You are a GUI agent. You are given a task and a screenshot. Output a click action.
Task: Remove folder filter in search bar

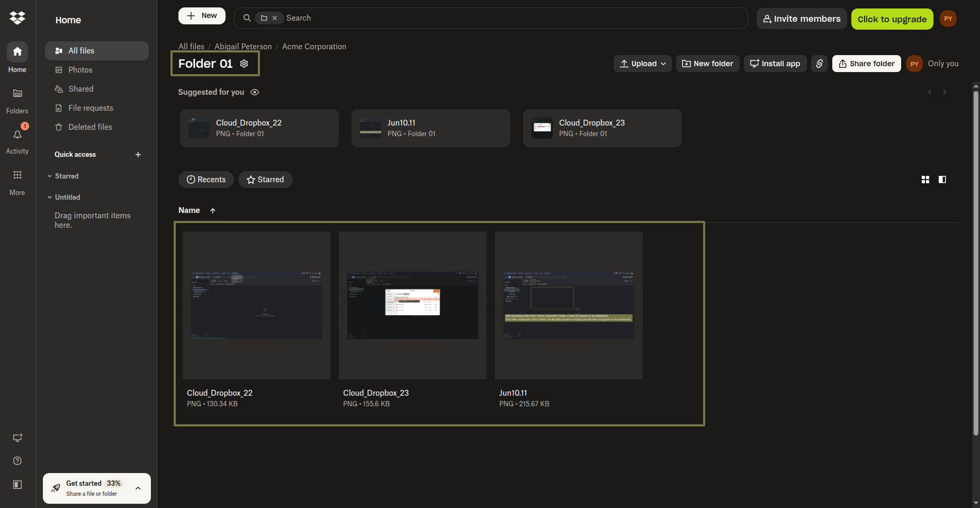pos(275,18)
